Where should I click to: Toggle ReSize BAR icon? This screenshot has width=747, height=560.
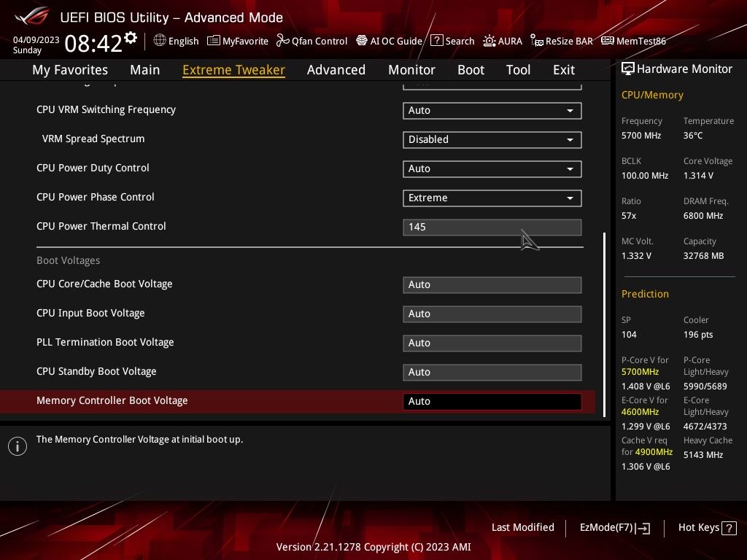[536, 41]
